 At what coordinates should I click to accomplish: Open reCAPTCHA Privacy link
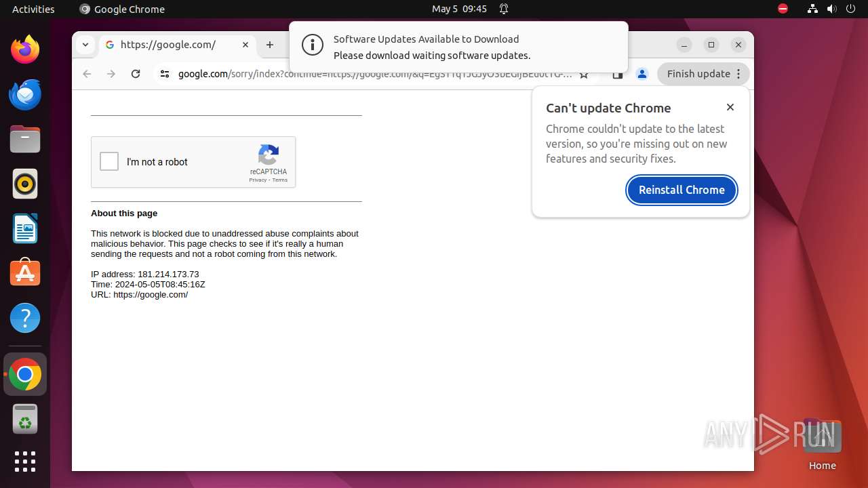coord(257,180)
